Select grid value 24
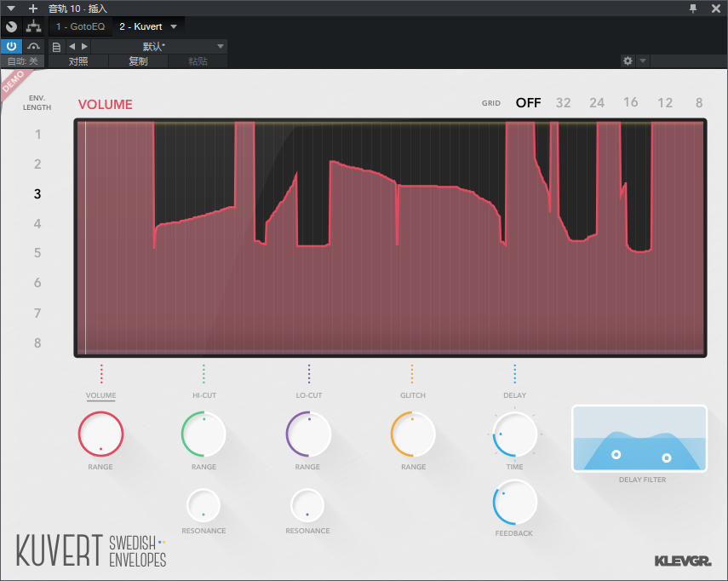Viewport: 728px width, 581px height. pyautogui.click(x=597, y=102)
